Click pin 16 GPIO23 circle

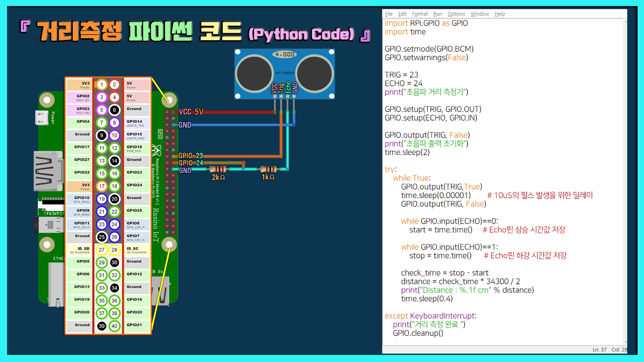tap(114, 173)
